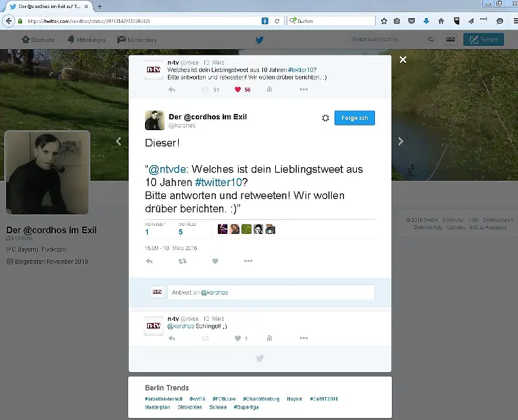Click the Hilfe footer link
This screenshot has width=518, height=420.
click(473, 220)
